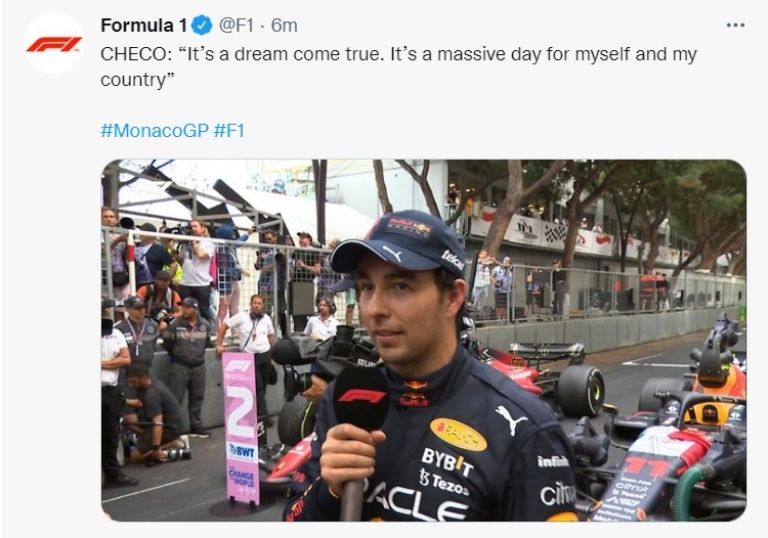Click the pink number 2 board in photo
The image size is (768, 538).
(x=240, y=428)
